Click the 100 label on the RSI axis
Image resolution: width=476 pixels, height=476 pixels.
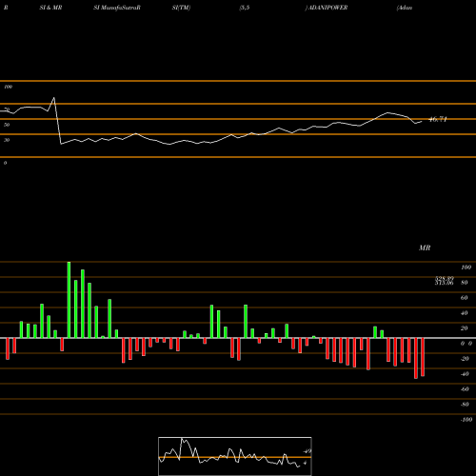point(8,87)
